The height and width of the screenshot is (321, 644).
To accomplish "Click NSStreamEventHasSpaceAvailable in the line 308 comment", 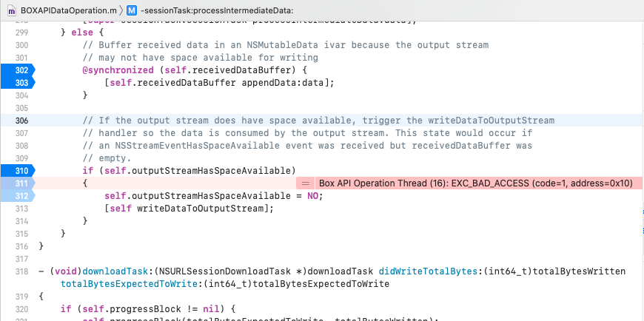I will (197, 146).
